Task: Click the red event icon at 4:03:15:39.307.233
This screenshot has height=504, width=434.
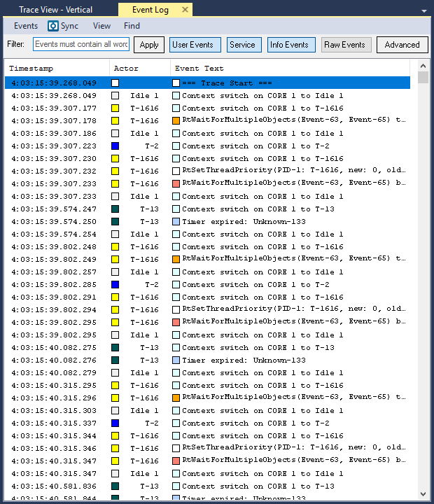Action: click(176, 184)
